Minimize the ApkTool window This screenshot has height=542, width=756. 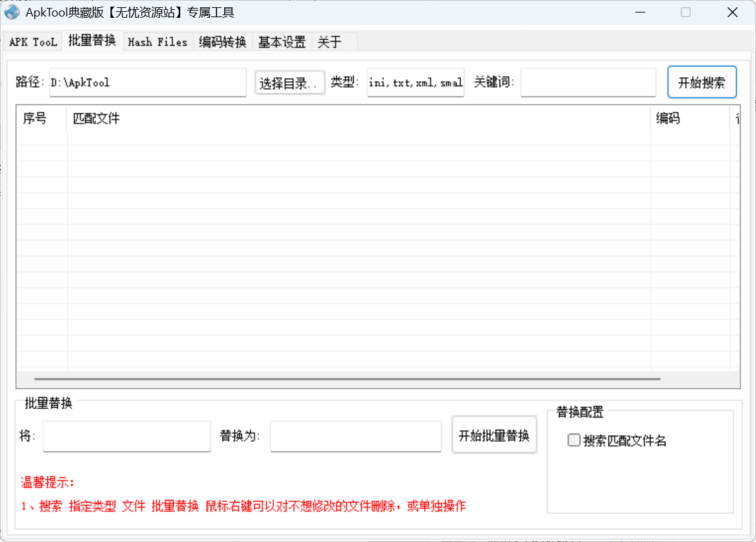coord(641,12)
